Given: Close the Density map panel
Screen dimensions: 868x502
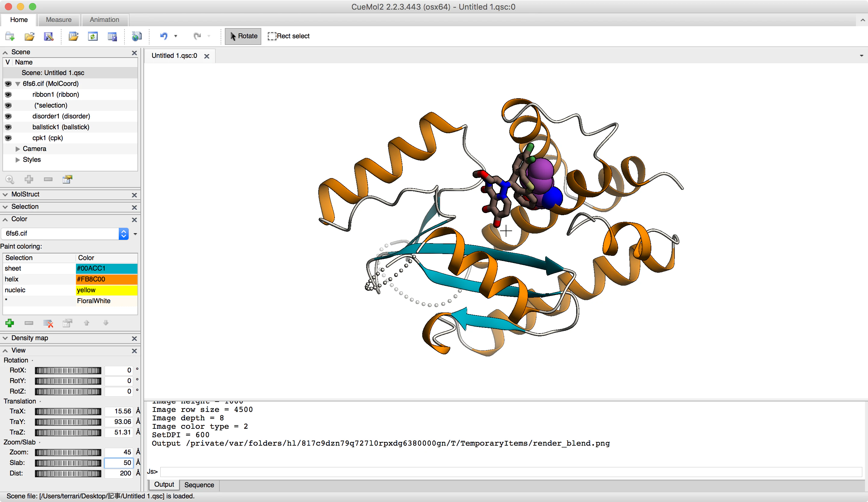Looking at the screenshot, I should tap(134, 338).
